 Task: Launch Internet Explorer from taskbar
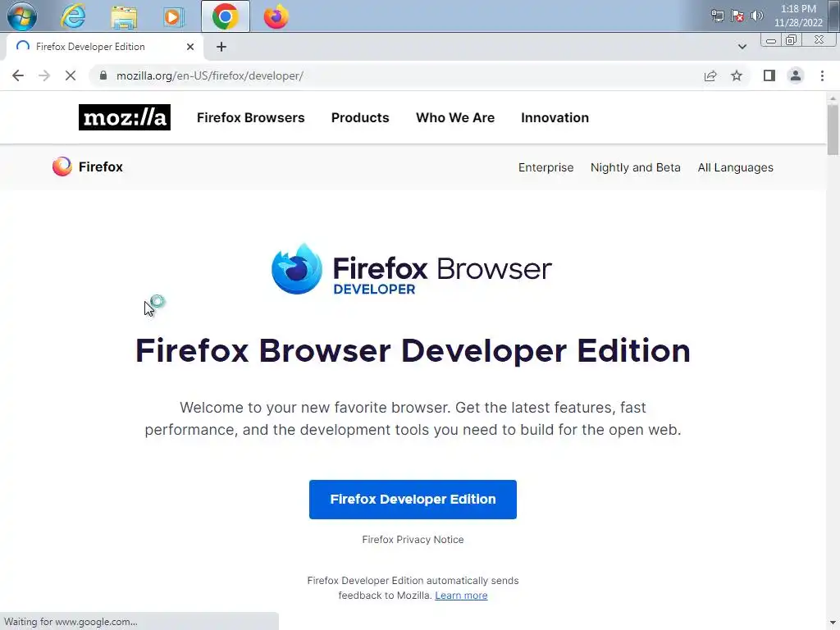coord(73,16)
